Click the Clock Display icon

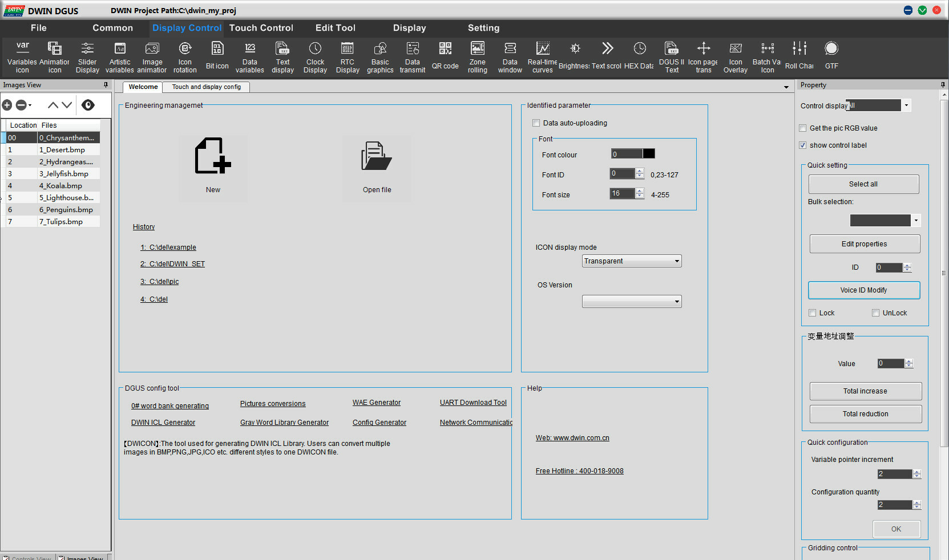[315, 56]
